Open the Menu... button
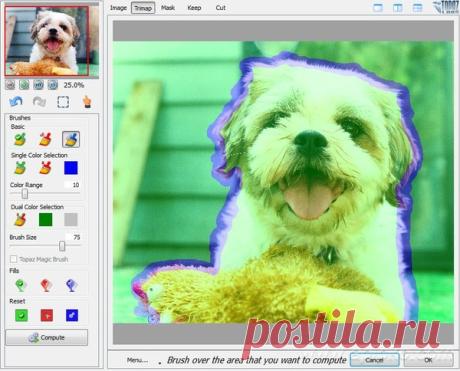This screenshot has height=371, width=460. [137, 360]
